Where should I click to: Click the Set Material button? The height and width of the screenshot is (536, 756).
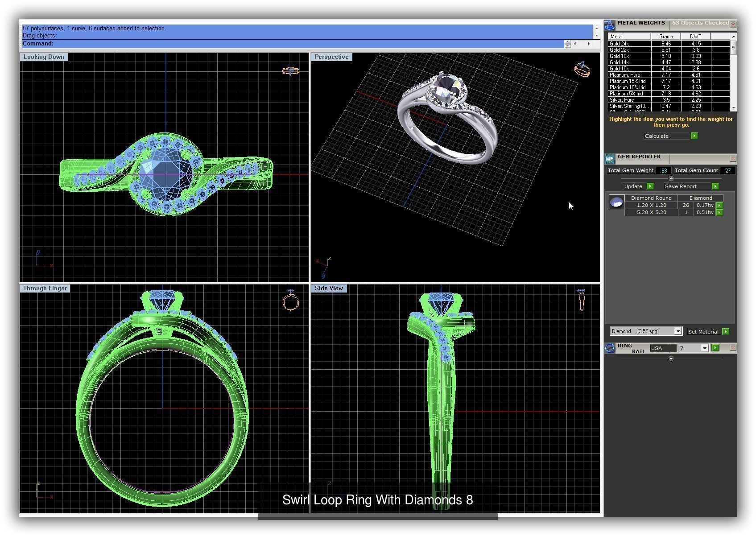click(x=703, y=332)
